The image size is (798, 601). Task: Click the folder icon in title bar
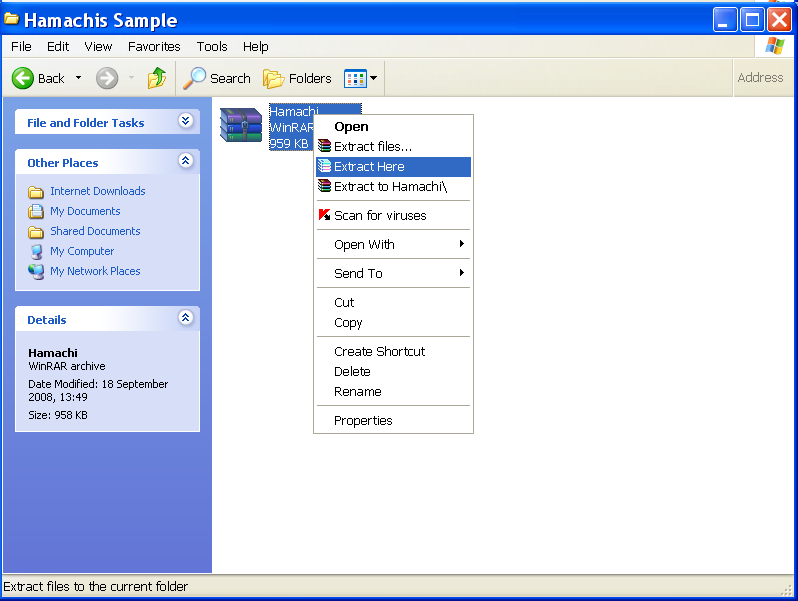tap(11, 19)
